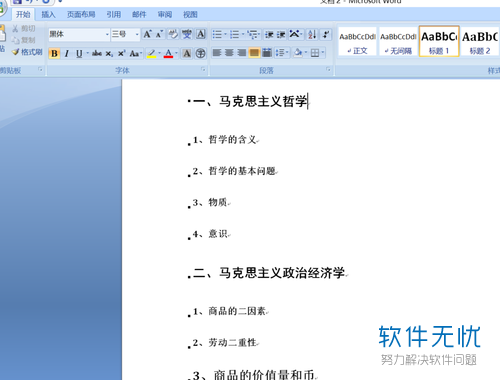
Task: Click the Asian layout icon
Action: 294,34
